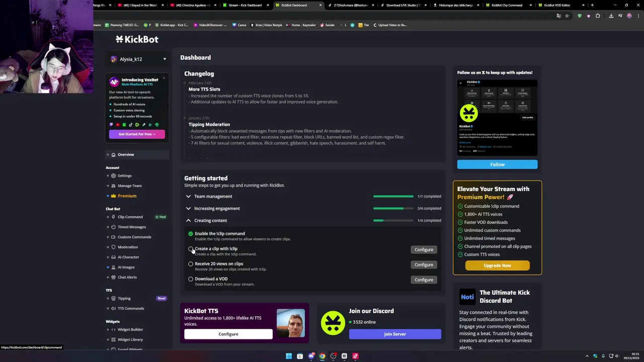This screenshot has height=362, width=644.
Task: Click the Clip Command sidebar icon
Action: (x=113, y=217)
